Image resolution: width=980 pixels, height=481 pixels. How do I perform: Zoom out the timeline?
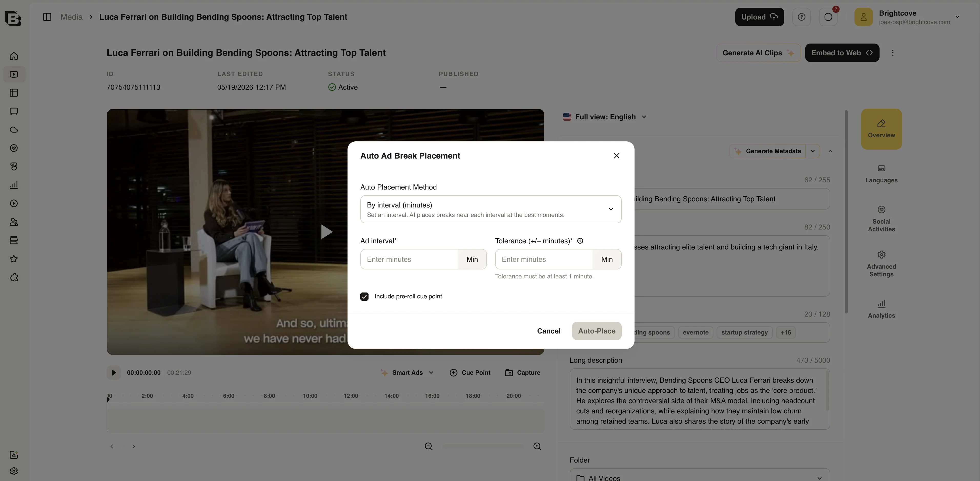tap(429, 446)
